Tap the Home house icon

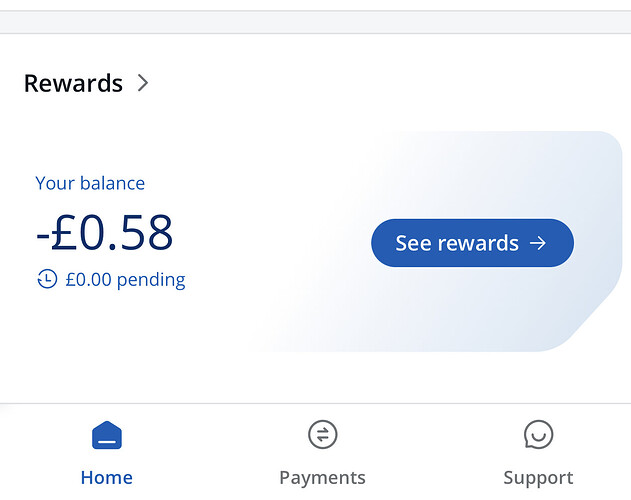[x=107, y=435]
